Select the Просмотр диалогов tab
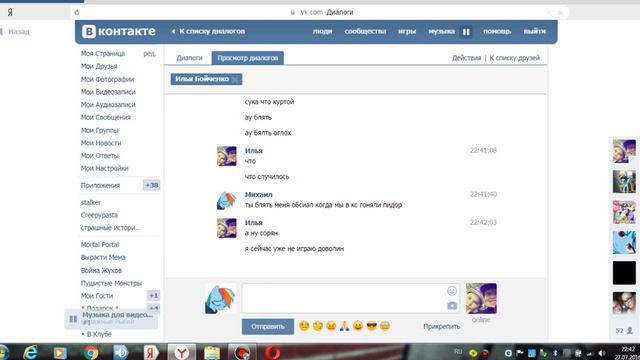Viewport: 640px width, 360px height. click(248, 58)
